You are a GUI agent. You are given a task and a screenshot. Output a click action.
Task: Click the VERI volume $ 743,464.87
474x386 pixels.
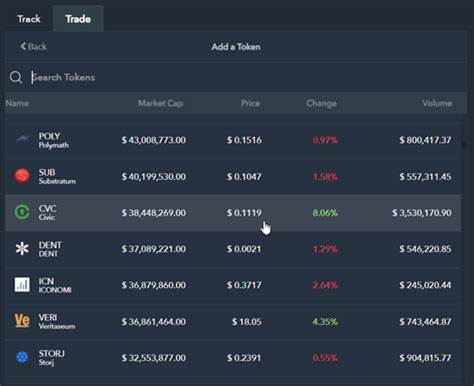coord(426,322)
